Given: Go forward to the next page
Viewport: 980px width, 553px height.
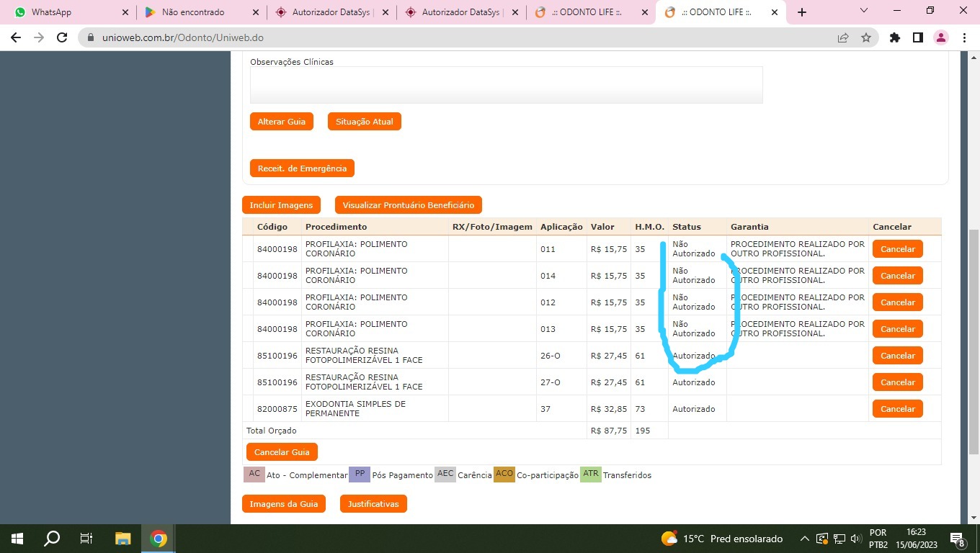Looking at the screenshot, I should (39, 37).
